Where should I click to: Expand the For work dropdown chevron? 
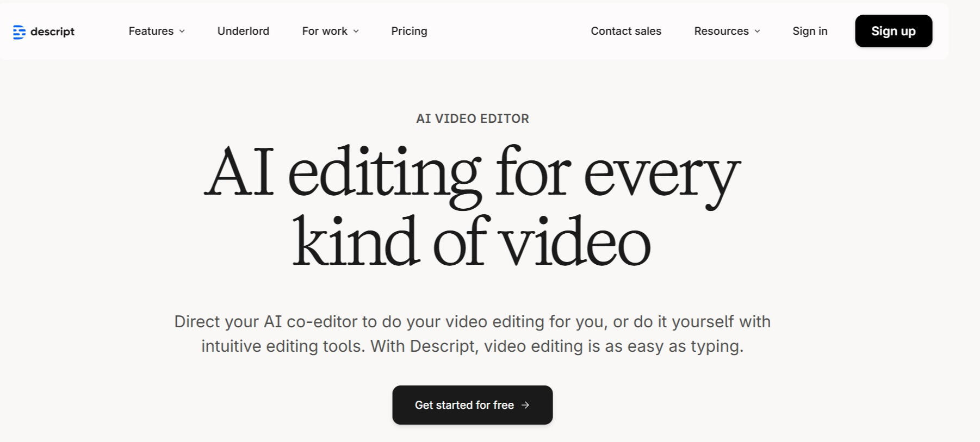pos(356,32)
